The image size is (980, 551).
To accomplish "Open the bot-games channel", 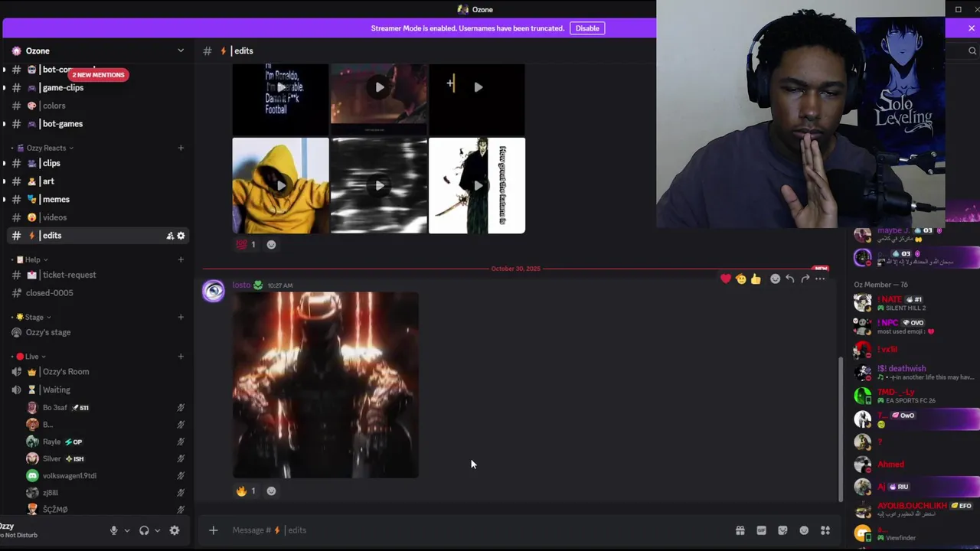I will point(98,123).
